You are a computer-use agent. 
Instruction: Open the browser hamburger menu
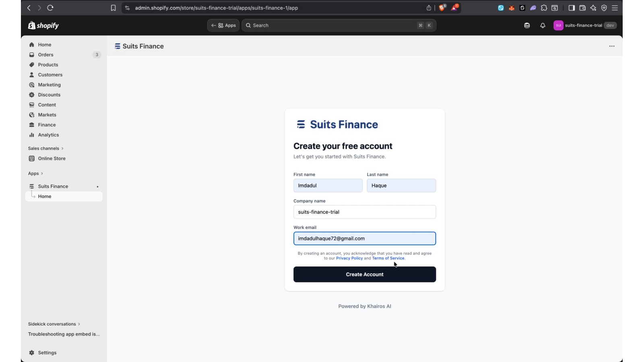615,8
